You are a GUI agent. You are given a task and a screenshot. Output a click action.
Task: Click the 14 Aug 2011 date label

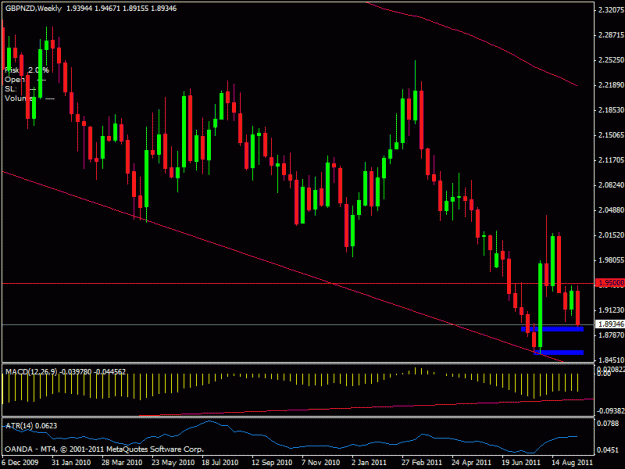click(x=572, y=463)
